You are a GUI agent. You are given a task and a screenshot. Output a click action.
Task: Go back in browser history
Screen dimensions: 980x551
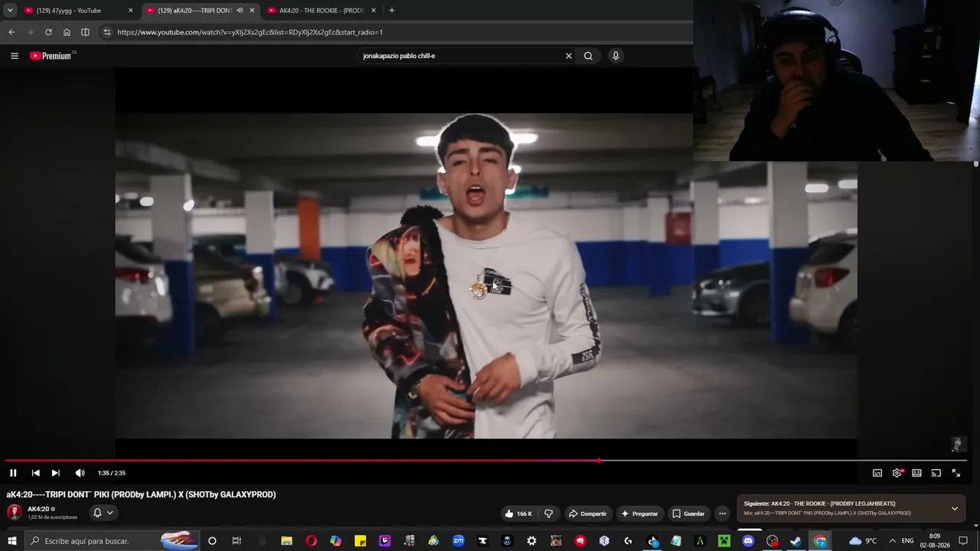click(x=11, y=32)
